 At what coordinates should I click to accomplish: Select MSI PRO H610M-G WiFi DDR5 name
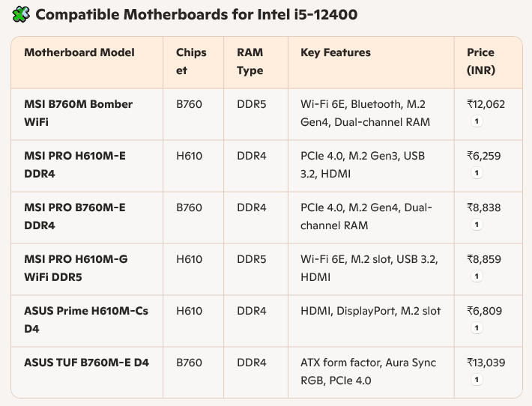coord(76,268)
